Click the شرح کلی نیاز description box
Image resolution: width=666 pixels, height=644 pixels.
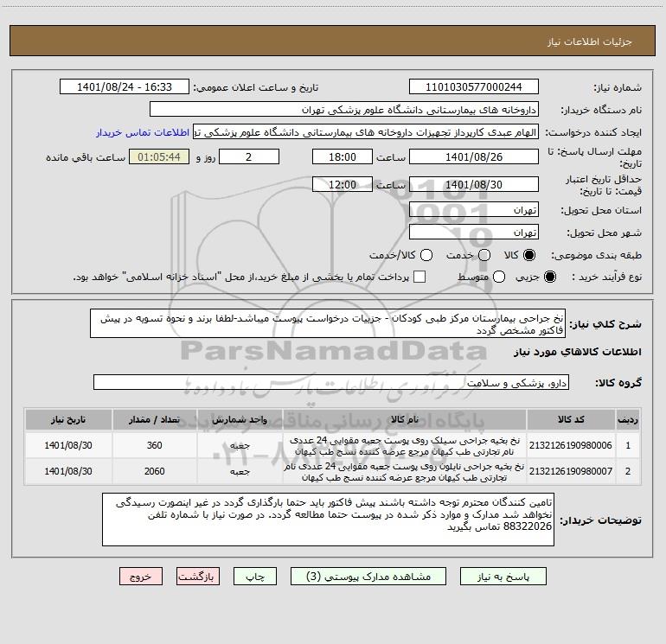click(328, 324)
